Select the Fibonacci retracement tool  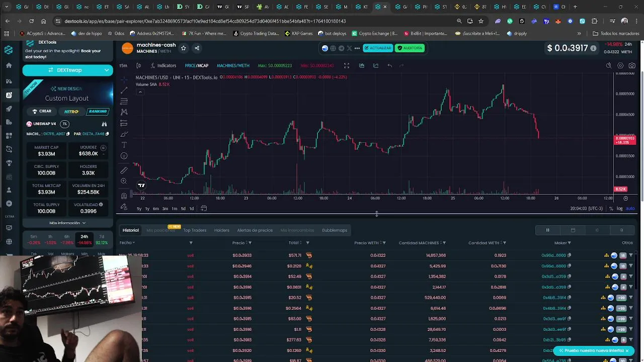(x=124, y=102)
